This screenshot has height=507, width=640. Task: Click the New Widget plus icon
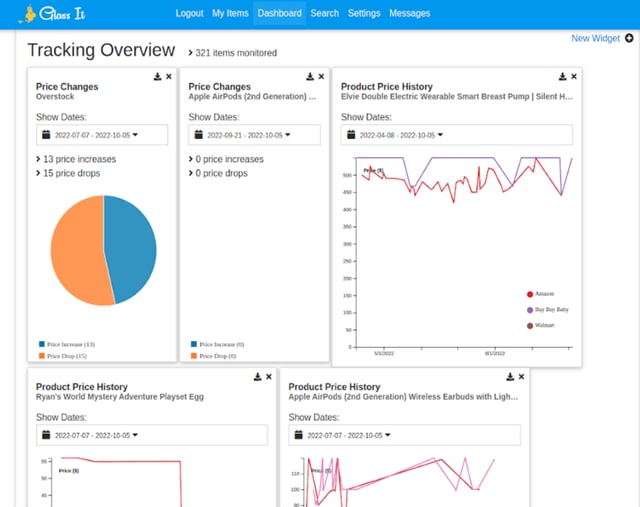(629, 38)
